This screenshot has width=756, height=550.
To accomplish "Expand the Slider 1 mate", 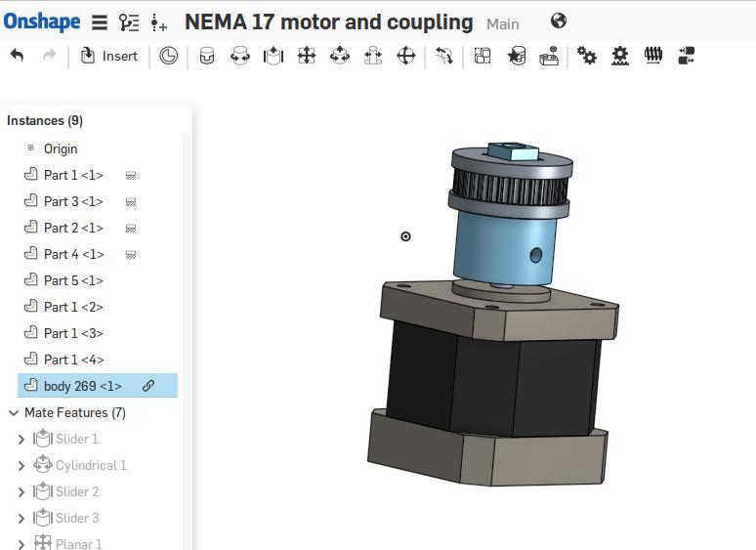I will [x=21, y=440].
